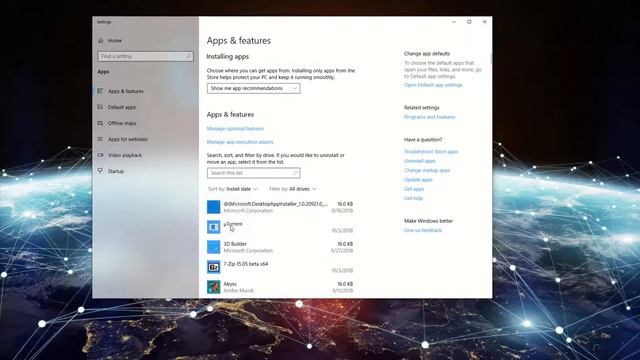Image resolution: width=640 pixels, height=360 pixels.
Task: Open Manage app execution aliases link
Action: click(240, 142)
